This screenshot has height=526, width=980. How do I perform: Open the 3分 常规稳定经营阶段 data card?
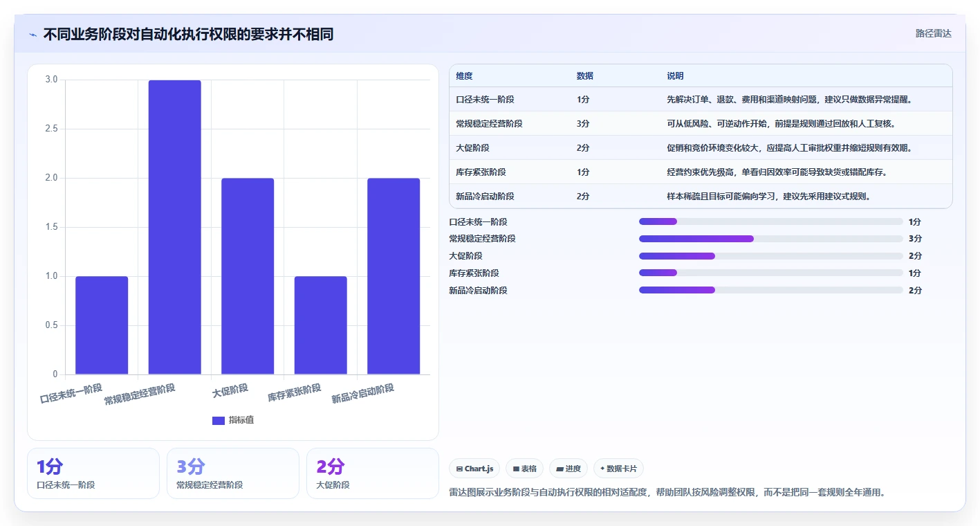233,473
